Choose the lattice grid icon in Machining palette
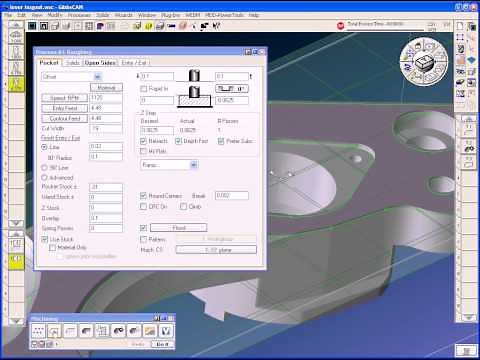 tap(102, 331)
